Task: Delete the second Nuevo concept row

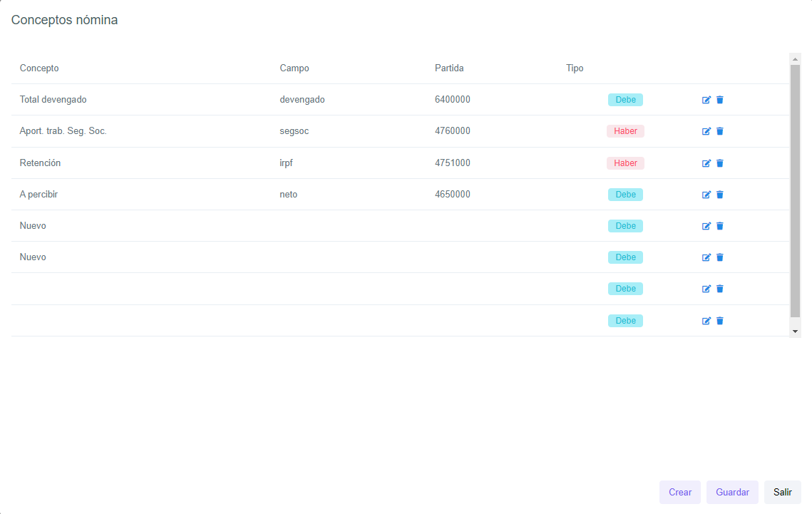Action: tap(719, 257)
